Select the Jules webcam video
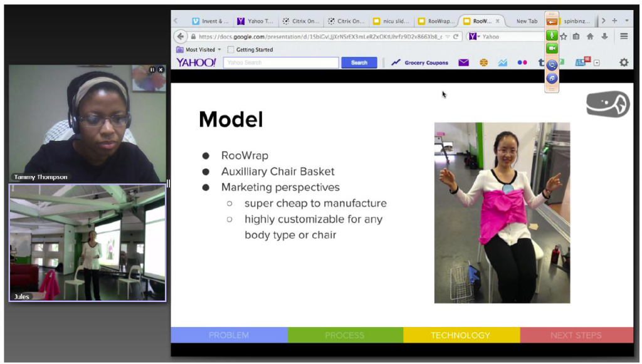 click(x=88, y=243)
